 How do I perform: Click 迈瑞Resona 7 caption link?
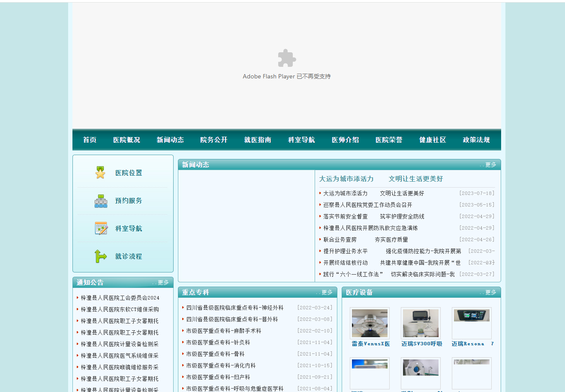[x=472, y=344]
